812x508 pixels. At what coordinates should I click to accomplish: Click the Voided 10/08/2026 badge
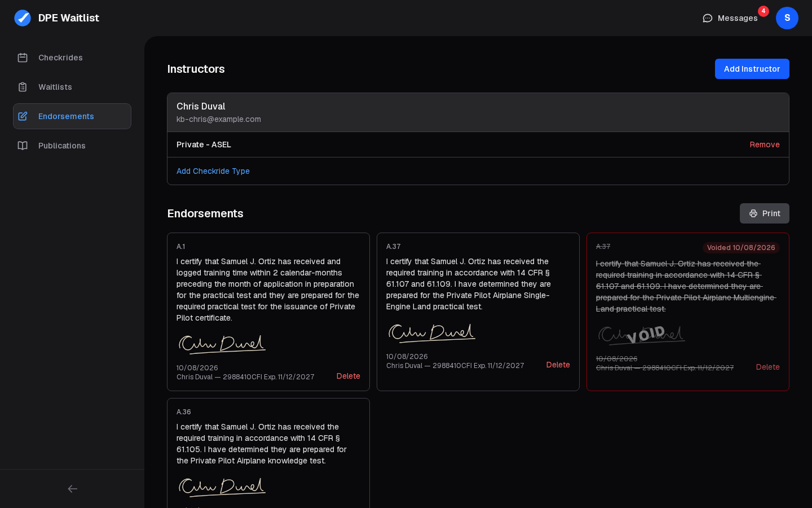[x=741, y=248]
